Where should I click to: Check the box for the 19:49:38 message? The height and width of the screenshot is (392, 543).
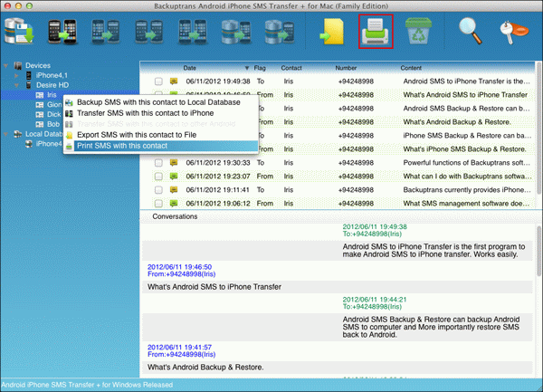coord(158,81)
